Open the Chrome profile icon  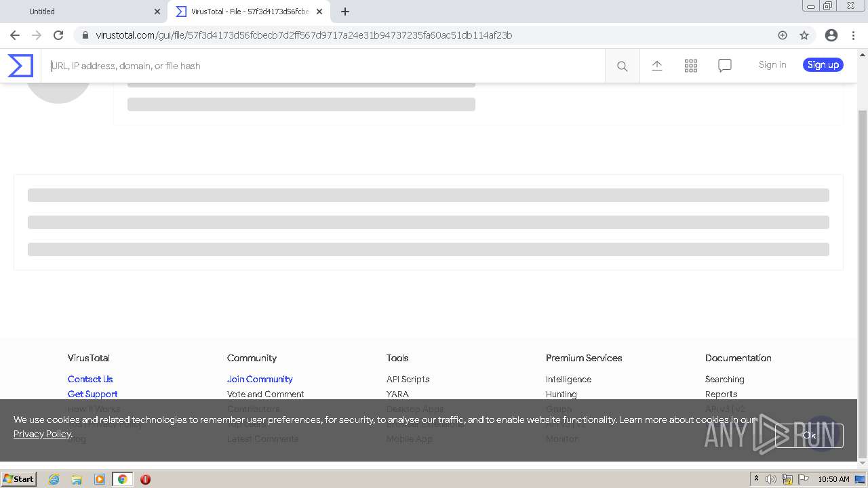pos(831,35)
